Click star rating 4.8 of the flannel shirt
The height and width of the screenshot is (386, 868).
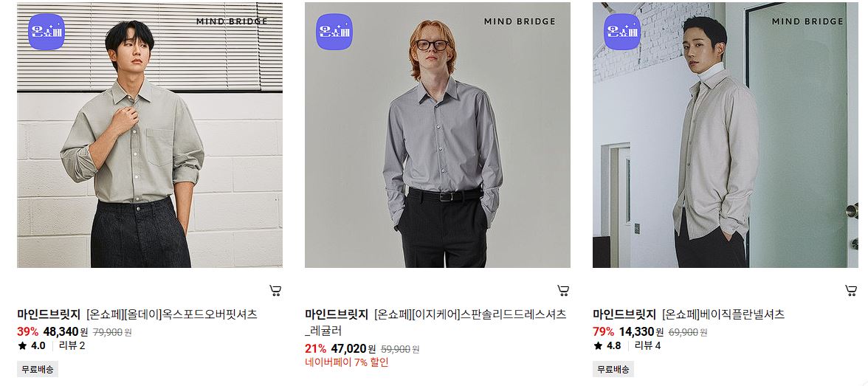click(x=607, y=345)
